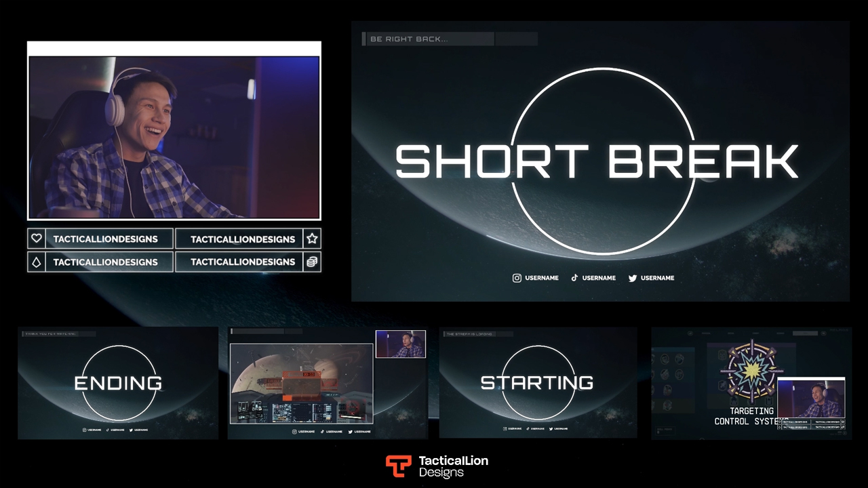Click the SHORT BREAK title text

(597, 161)
